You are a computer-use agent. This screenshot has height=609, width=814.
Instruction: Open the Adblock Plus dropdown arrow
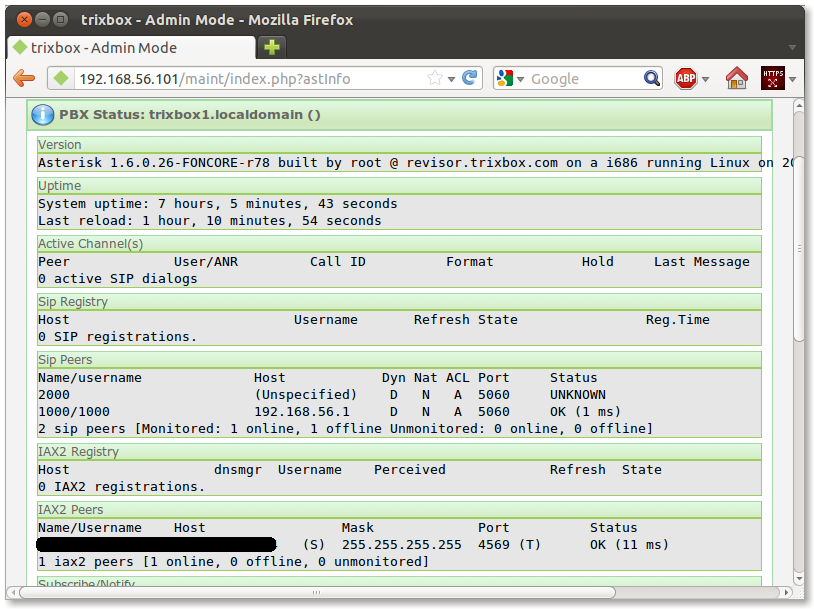click(705, 79)
